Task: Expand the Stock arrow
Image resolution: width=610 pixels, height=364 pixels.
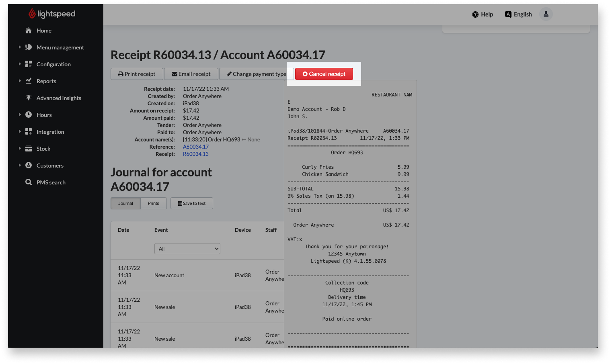Action: pos(20,149)
